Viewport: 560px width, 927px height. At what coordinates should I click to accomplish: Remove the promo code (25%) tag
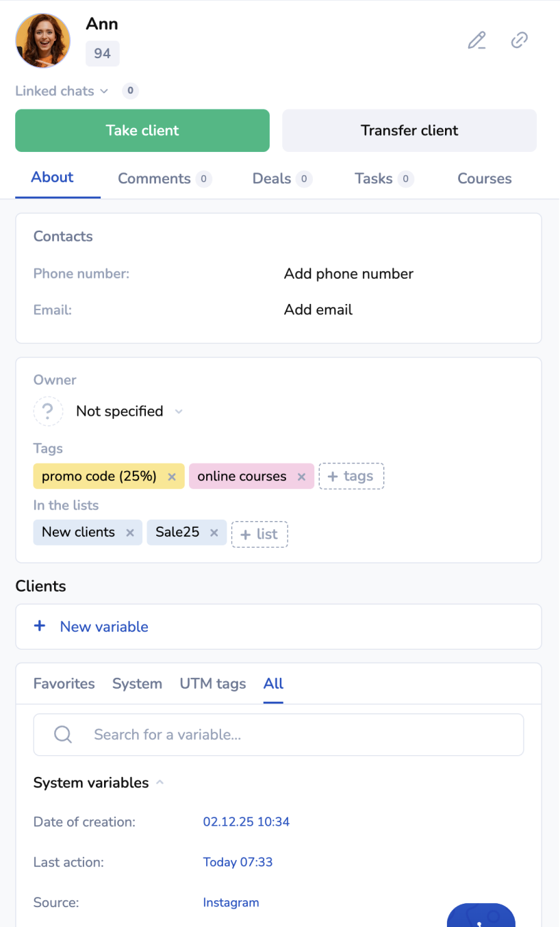click(x=172, y=477)
